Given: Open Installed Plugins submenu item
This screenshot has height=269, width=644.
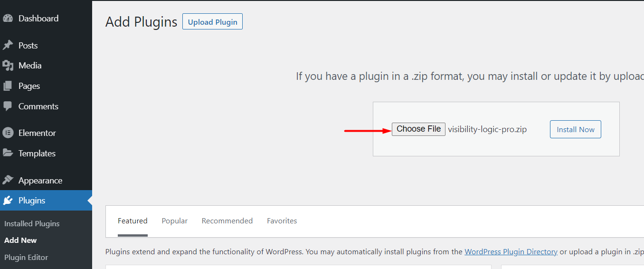Looking at the screenshot, I should tap(32, 223).
